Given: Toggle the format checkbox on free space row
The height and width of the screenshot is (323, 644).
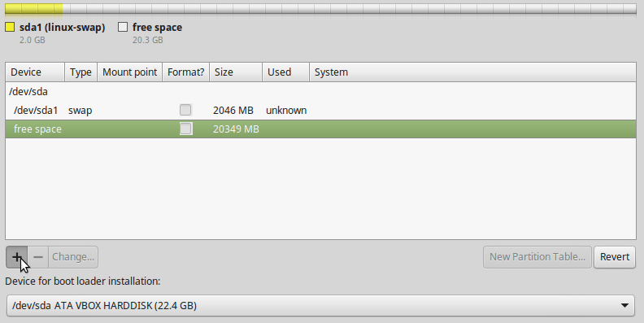Looking at the screenshot, I should pyautogui.click(x=185, y=129).
